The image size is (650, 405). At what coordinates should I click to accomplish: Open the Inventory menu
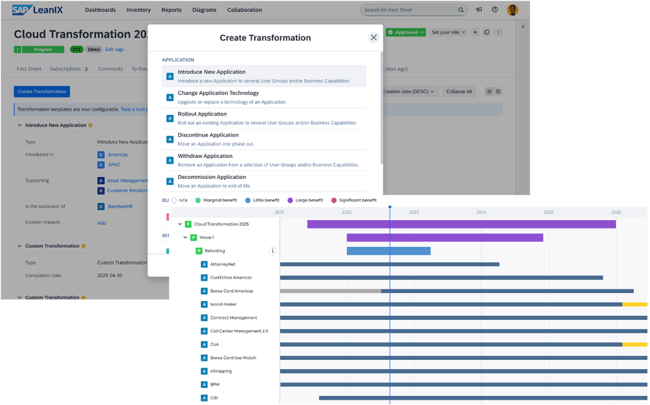pyautogui.click(x=138, y=10)
